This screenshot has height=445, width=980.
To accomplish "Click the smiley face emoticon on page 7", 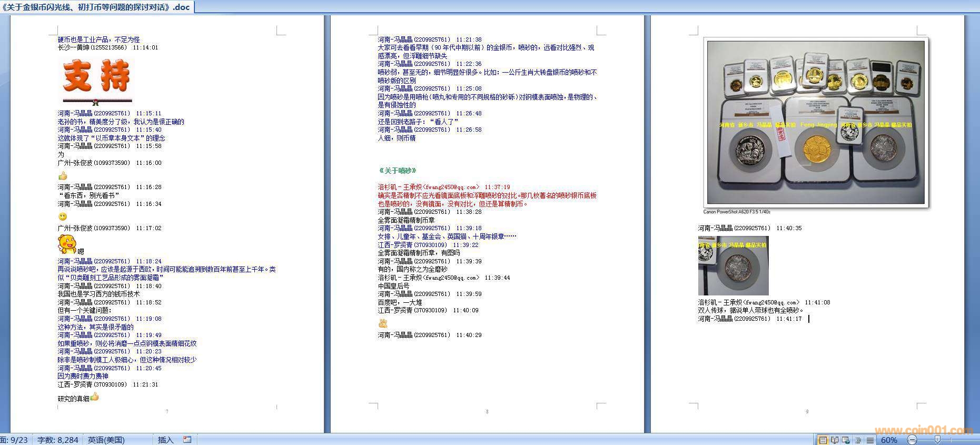I will pyautogui.click(x=63, y=216).
